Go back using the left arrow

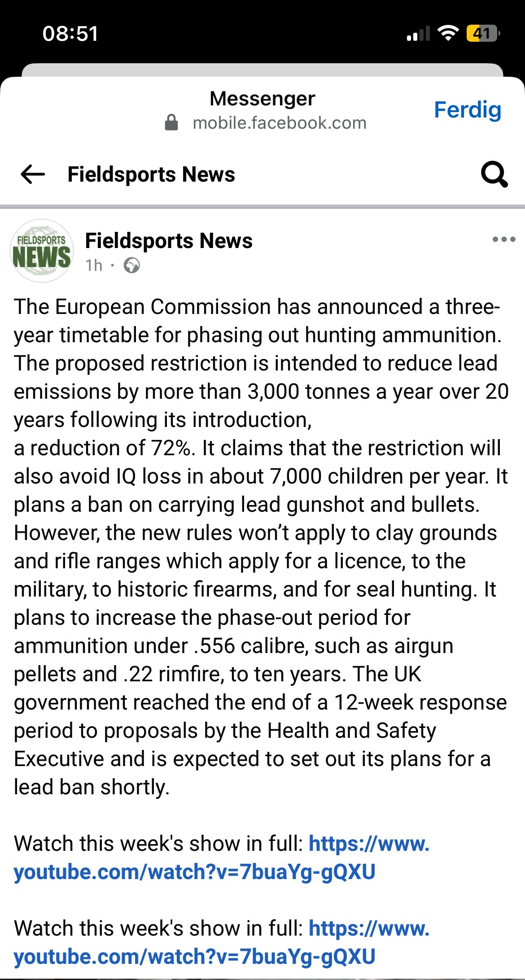(33, 174)
